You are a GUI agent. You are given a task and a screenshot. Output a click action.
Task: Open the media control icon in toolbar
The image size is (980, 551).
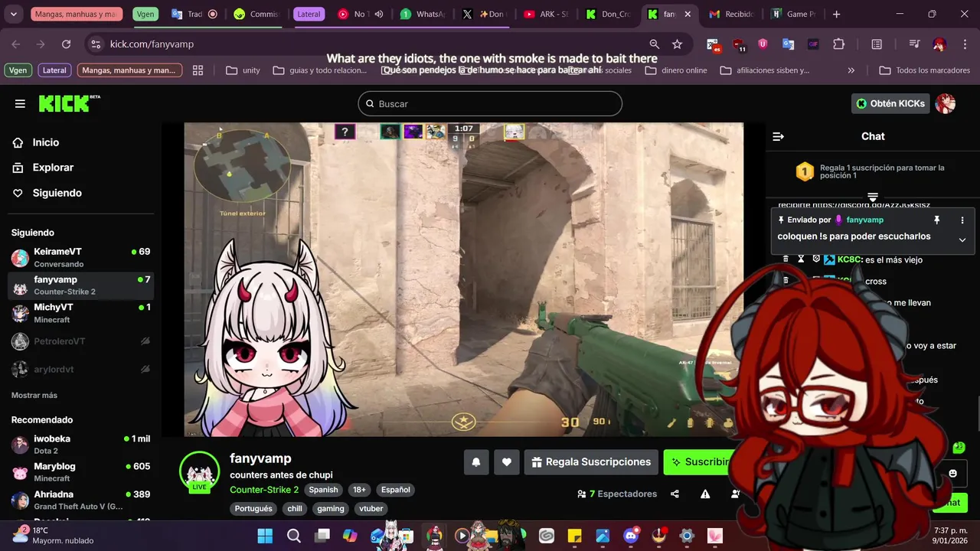(914, 44)
